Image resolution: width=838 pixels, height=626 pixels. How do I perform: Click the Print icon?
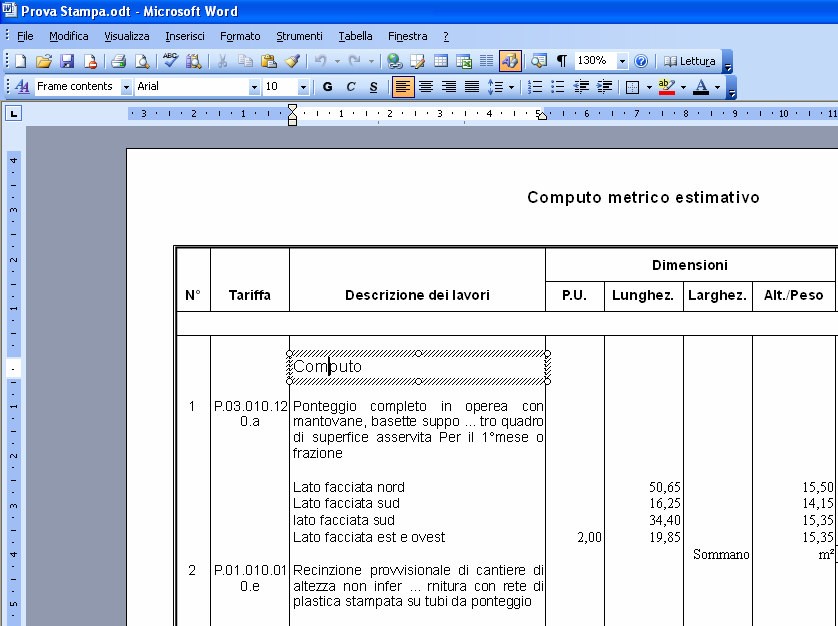(x=119, y=61)
